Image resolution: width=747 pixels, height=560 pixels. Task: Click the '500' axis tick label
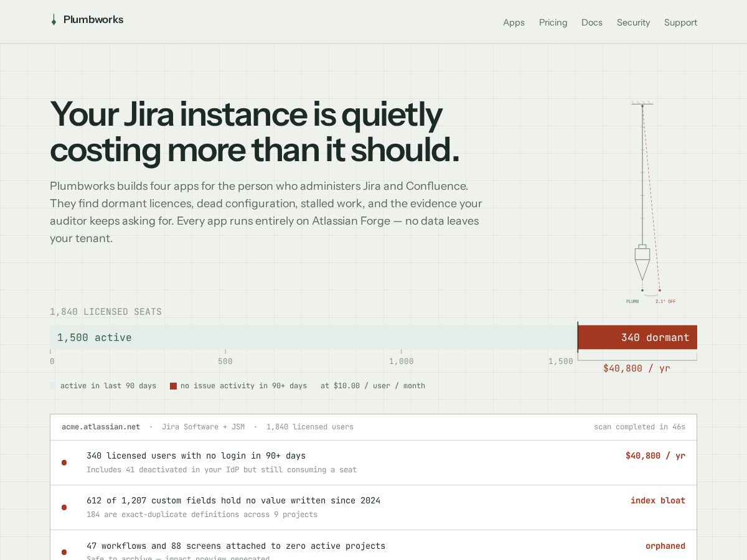[225, 362]
